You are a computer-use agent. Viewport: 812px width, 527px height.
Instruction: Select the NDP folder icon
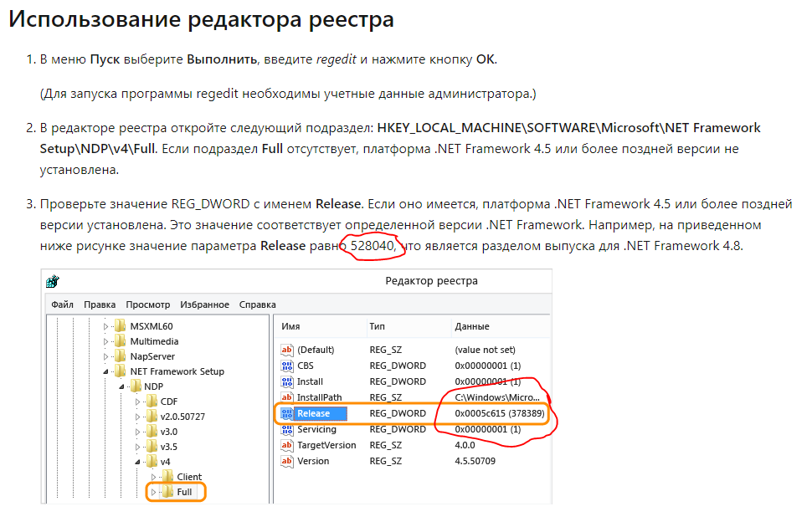tap(136, 386)
